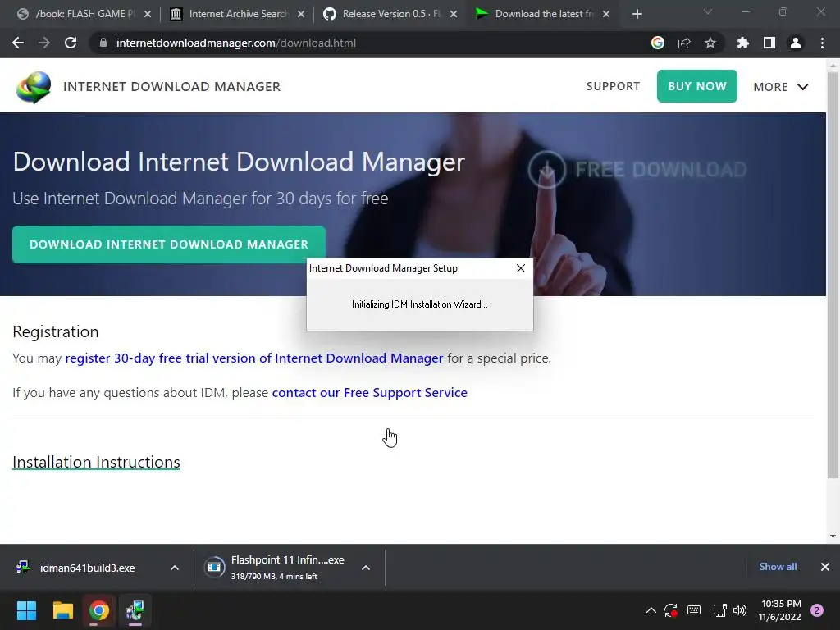This screenshot has height=630, width=840.
Task: Show hidden system tray icons
Action: (651, 610)
